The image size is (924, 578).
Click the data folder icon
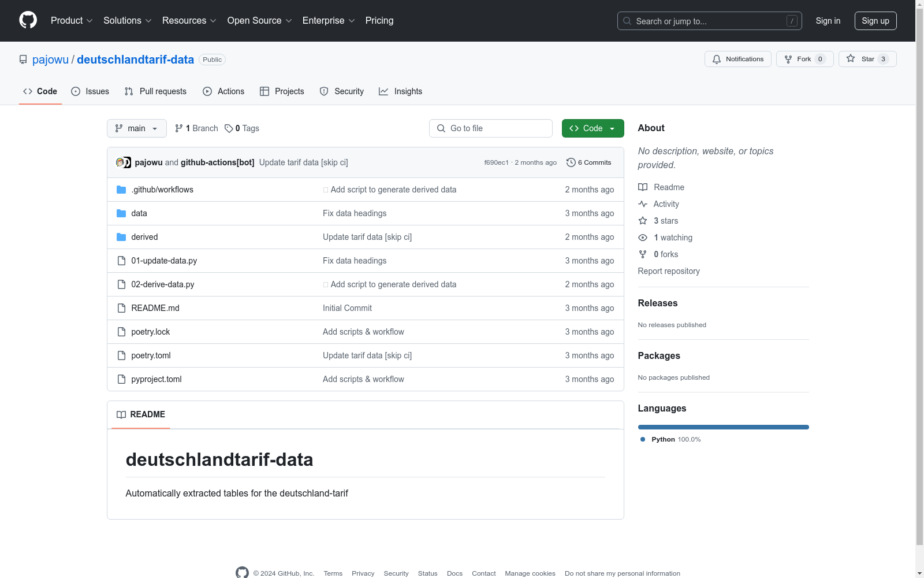(x=121, y=213)
